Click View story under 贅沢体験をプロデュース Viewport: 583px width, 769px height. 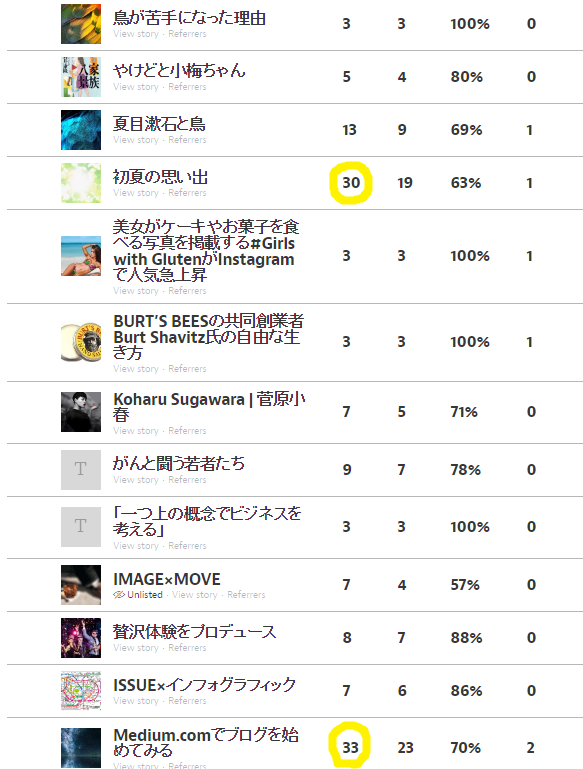(x=136, y=648)
